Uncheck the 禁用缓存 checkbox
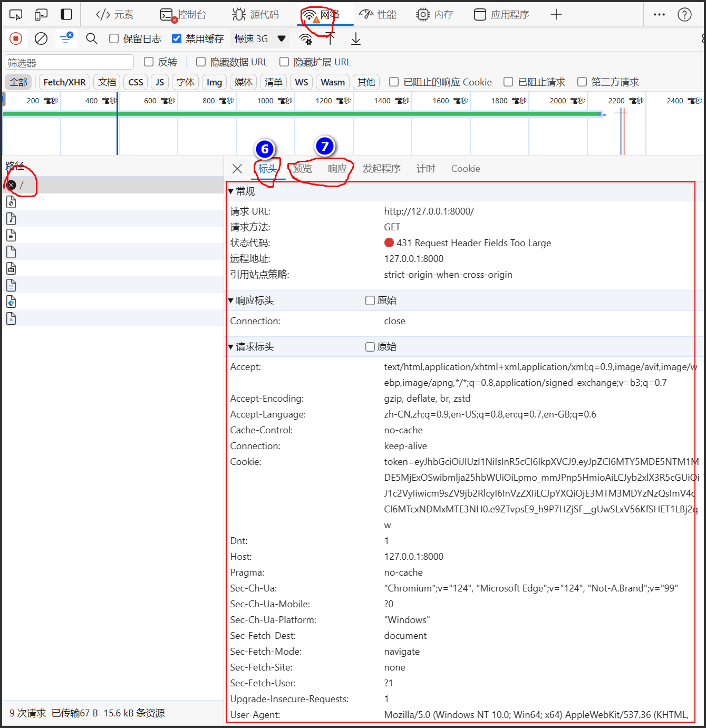Viewport: 706px width, 728px height. [x=177, y=38]
